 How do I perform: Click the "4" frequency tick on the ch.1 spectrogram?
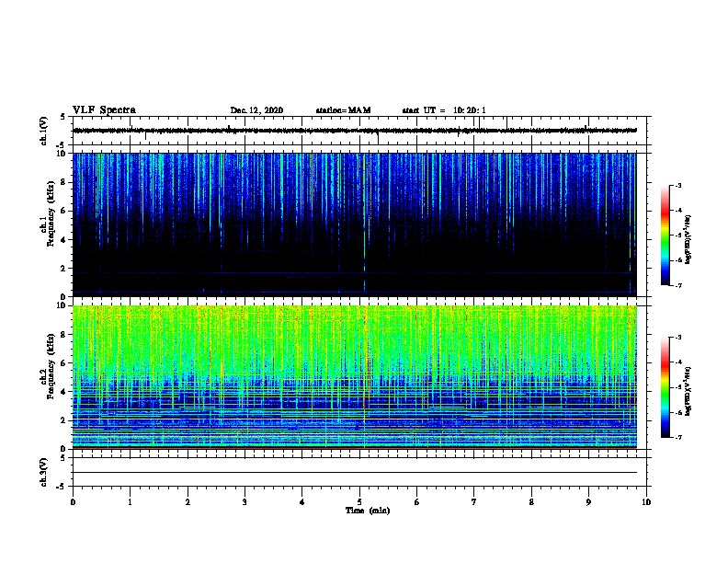(x=63, y=240)
